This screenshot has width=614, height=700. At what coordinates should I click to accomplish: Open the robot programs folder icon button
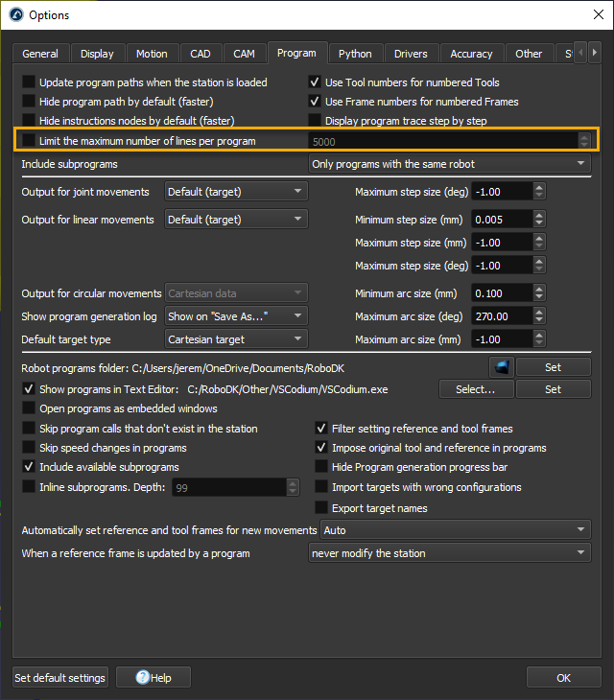pyautogui.click(x=502, y=366)
